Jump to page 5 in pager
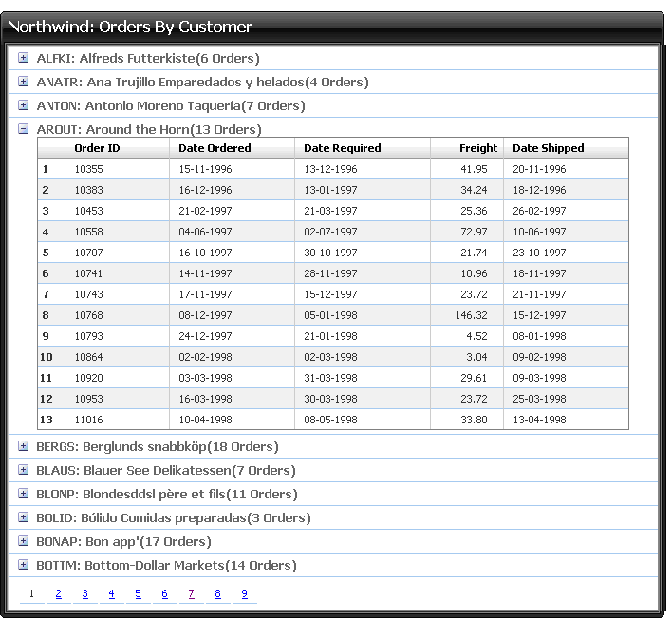 click(x=138, y=594)
